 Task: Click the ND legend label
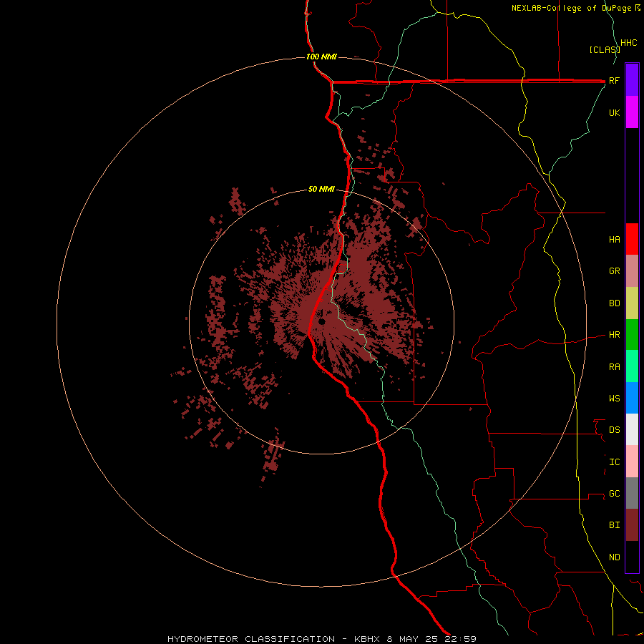coord(614,557)
